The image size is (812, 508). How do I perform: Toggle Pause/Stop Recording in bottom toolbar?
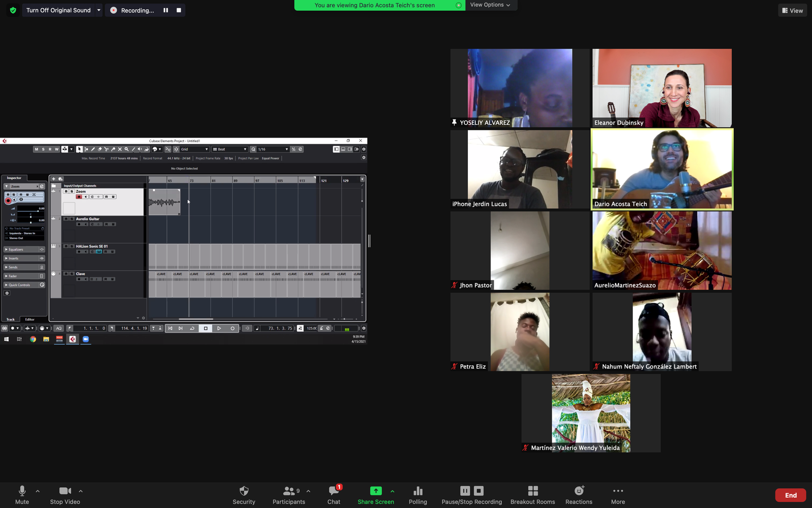(x=471, y=491)
